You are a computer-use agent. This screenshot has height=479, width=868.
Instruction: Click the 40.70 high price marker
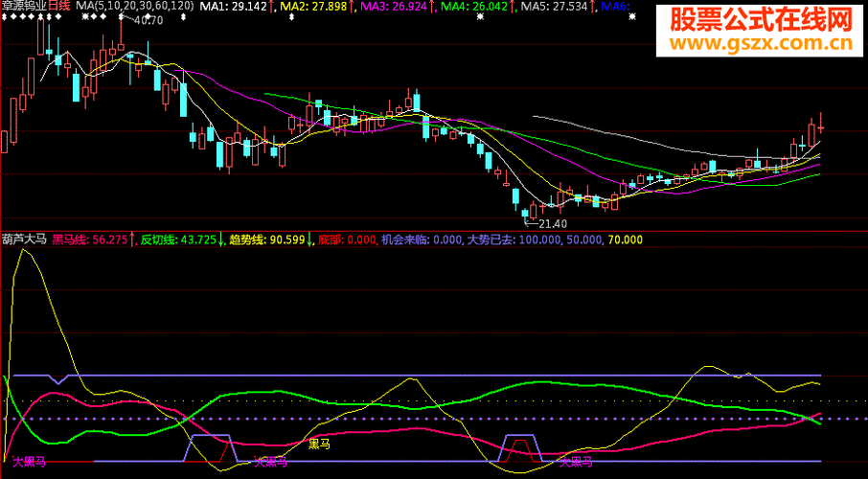[x=148, y=20]
